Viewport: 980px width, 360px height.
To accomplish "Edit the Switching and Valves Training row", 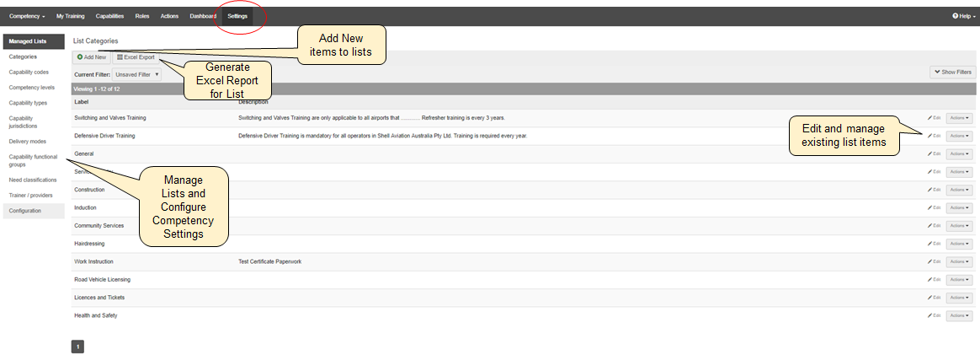I will (x=934, y=118).
